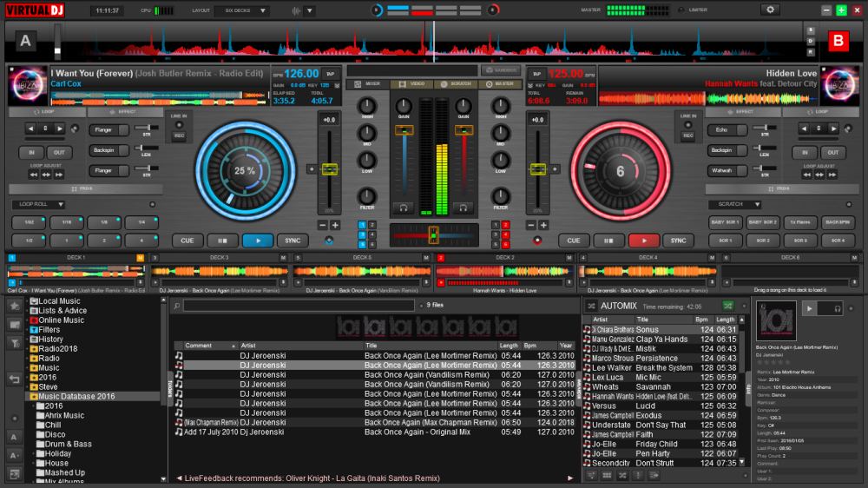
Task: Click the back arrow icon in browser sidebar
Action: [x=15, y=379]
